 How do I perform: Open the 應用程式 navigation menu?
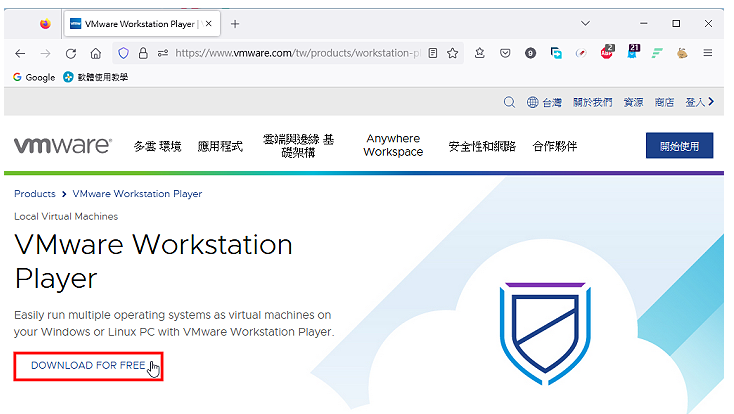(220, 147)
